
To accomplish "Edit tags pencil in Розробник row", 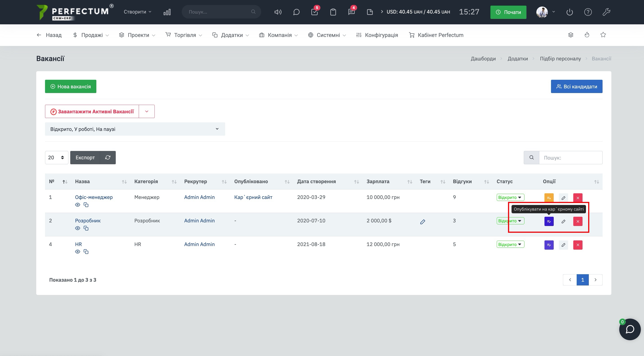I will (422, 222).
